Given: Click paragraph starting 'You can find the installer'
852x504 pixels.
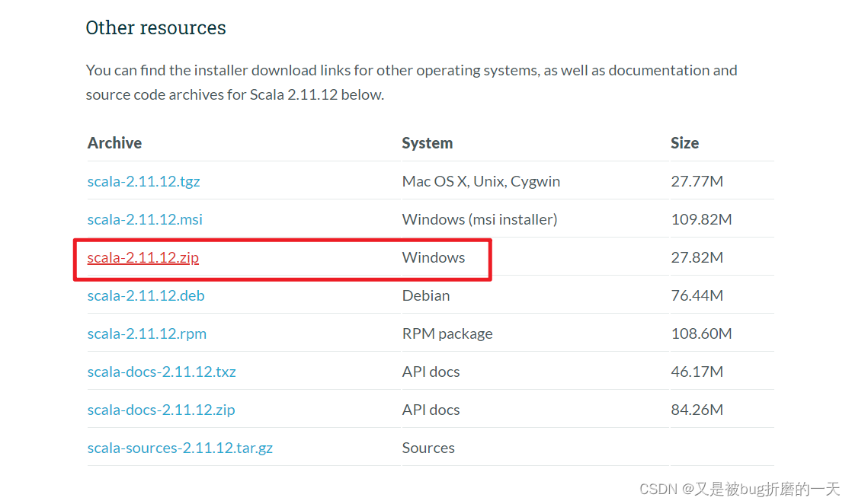Looking at the screenshot, I should pyautogui.click(x=412, y=82).
